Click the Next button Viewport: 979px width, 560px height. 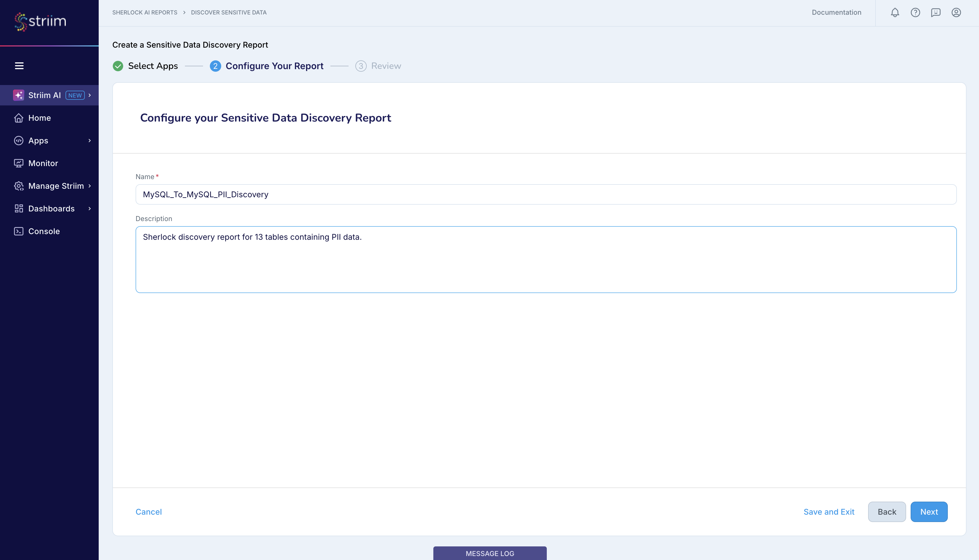[929, 512]
